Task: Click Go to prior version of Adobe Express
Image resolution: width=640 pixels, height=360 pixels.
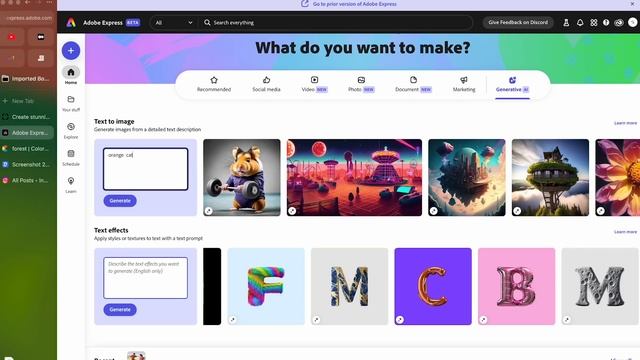Action: [354, 4]
